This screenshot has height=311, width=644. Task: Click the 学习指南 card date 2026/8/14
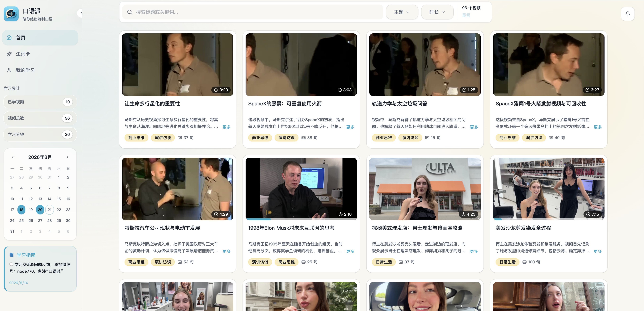[x=18, y=283]
